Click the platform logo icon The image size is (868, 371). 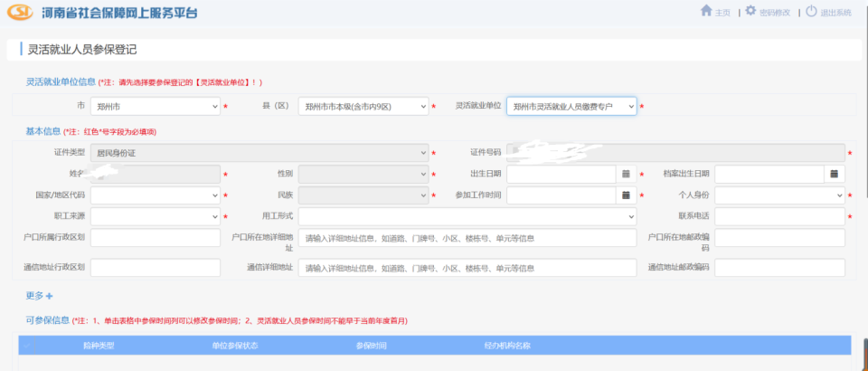[x=21, y=12]
